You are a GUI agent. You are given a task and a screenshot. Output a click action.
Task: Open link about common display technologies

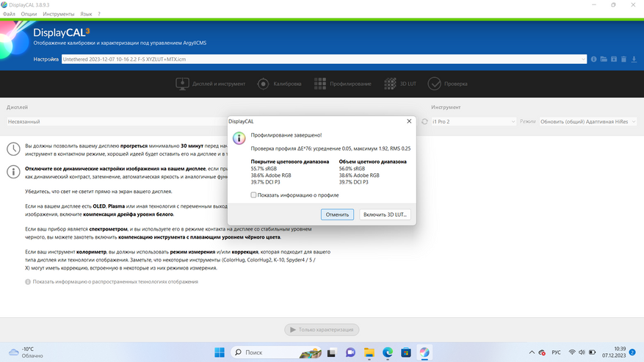115,282
